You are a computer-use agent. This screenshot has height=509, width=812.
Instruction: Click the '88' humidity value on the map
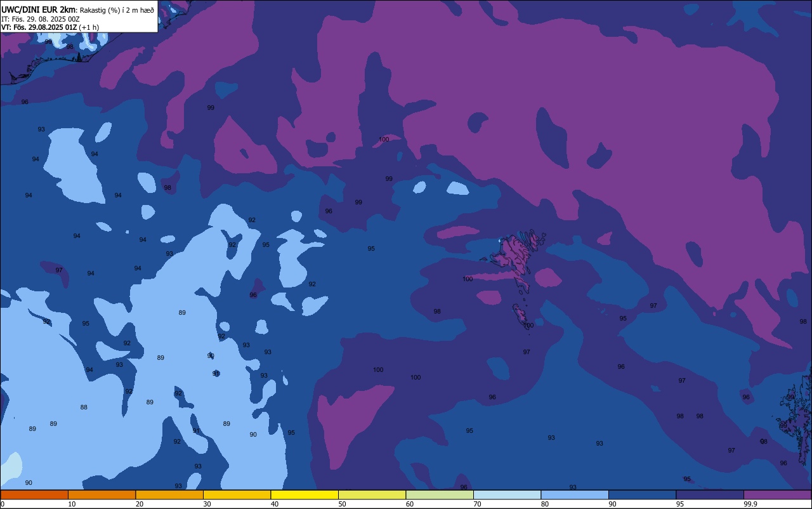click(x=84, y=407)
